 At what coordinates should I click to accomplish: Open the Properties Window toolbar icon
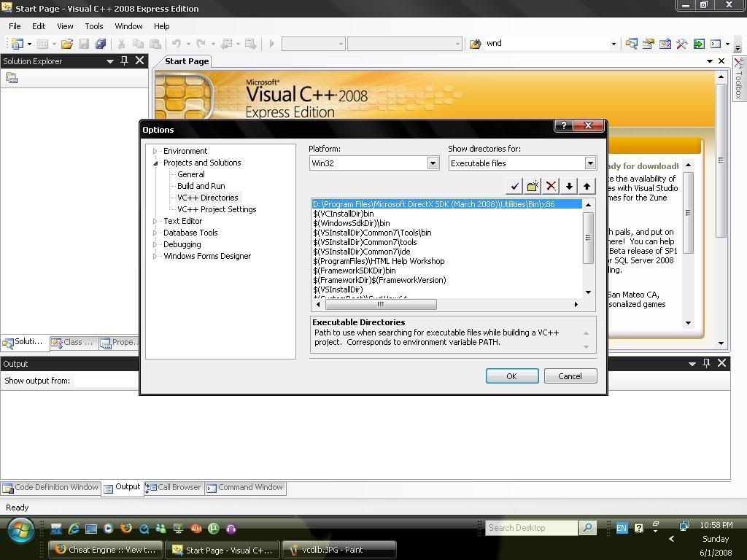click(649, 44)
